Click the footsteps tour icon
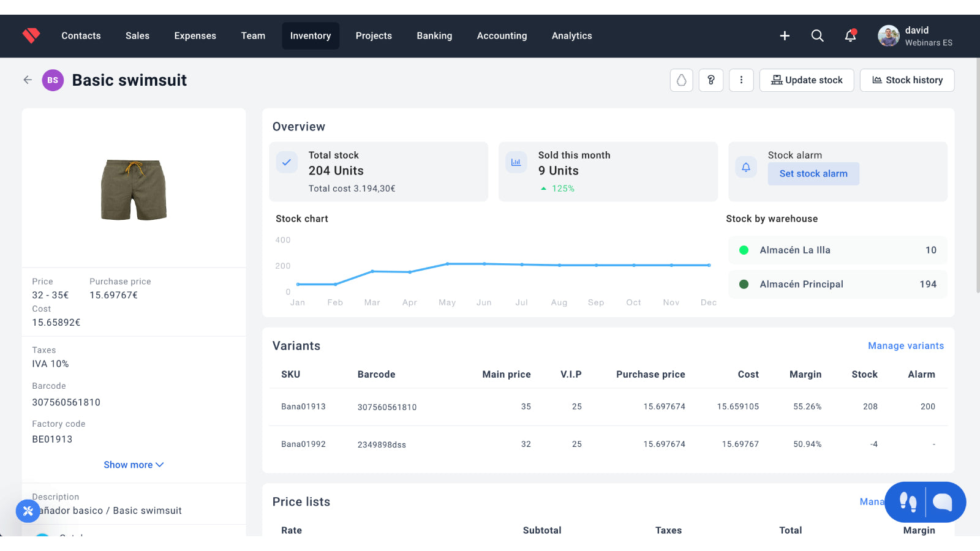The image size is (980, 551). (x=908, y=502)
